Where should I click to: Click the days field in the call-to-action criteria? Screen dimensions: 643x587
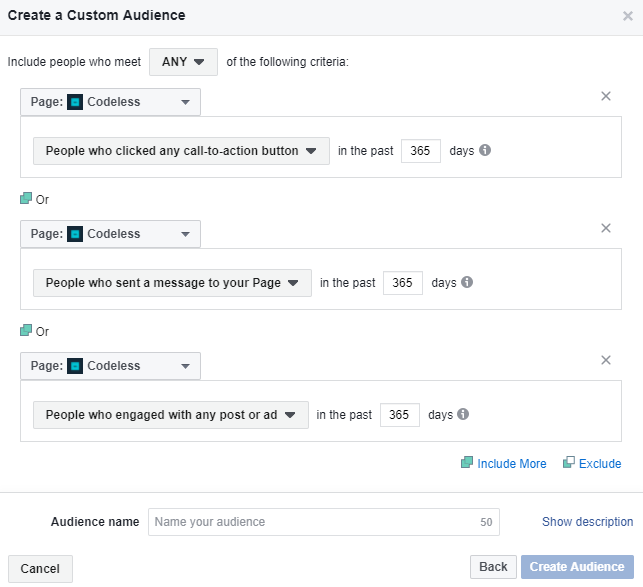[421, 151]
